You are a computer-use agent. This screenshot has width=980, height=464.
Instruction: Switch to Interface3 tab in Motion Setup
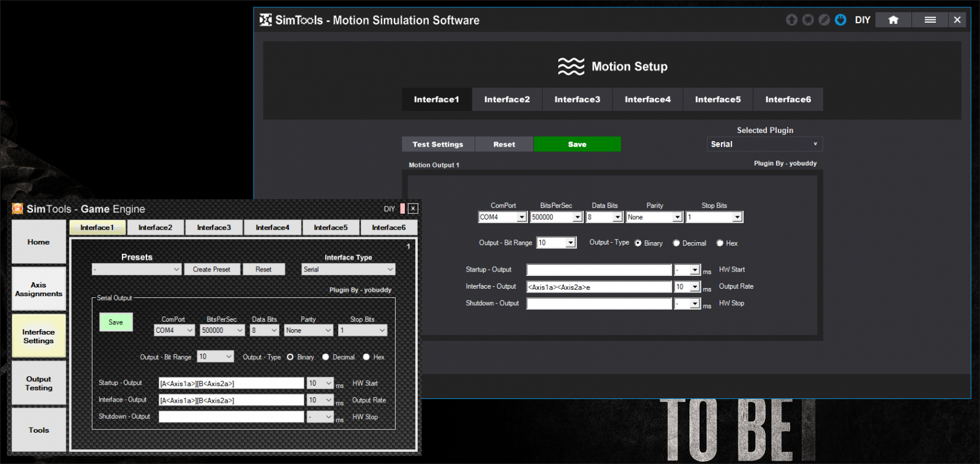(x=577, y=99)
